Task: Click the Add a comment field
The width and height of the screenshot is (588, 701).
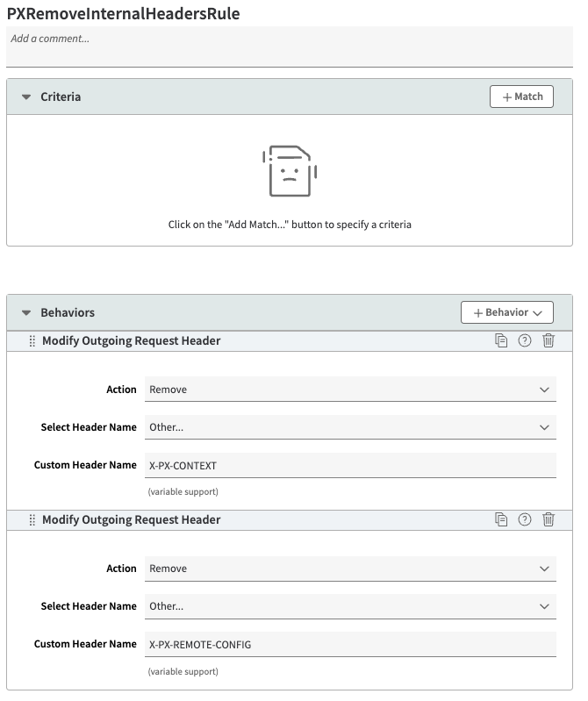Action: click(x=290, y=46)
